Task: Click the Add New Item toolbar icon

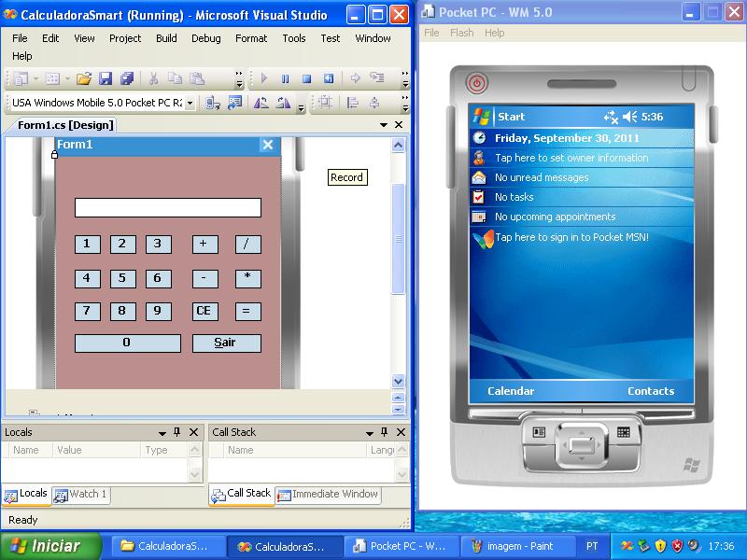Action: coord(52,78)
